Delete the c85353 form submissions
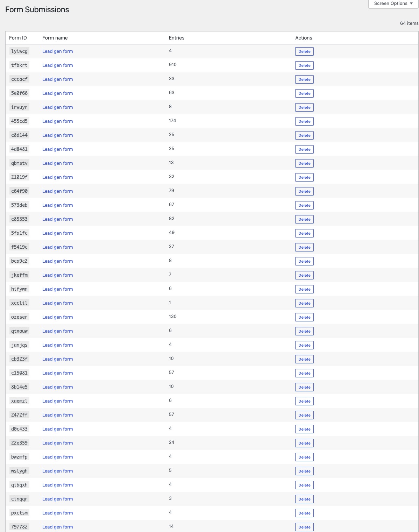Image resolution: width=419 pixels, height=532 pixels. (304, 219)
